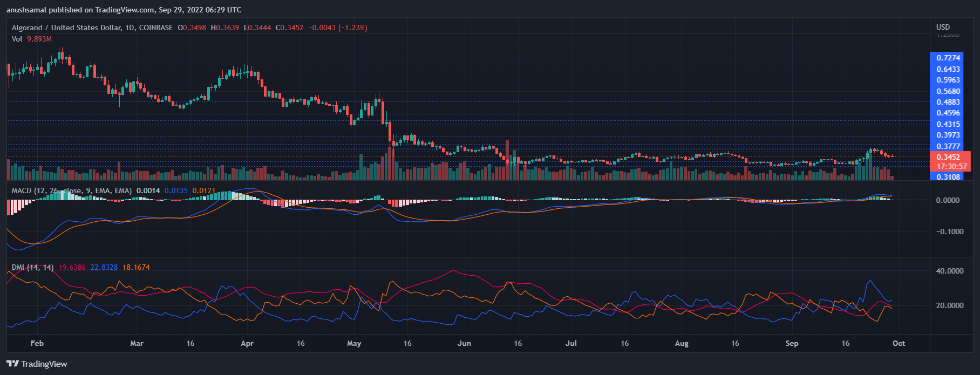Select the blue MACD line value 0.0135
980x375 pixels.
coord(176,190)
